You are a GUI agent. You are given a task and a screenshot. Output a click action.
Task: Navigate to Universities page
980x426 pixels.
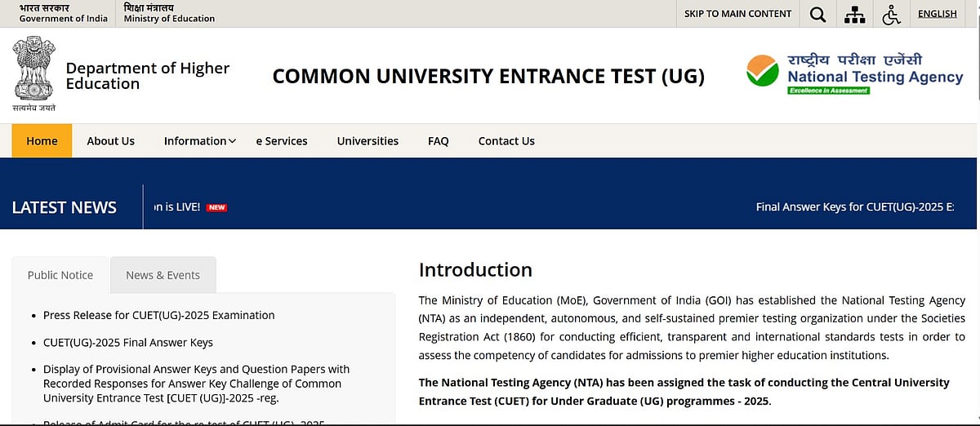click(367, 141)
